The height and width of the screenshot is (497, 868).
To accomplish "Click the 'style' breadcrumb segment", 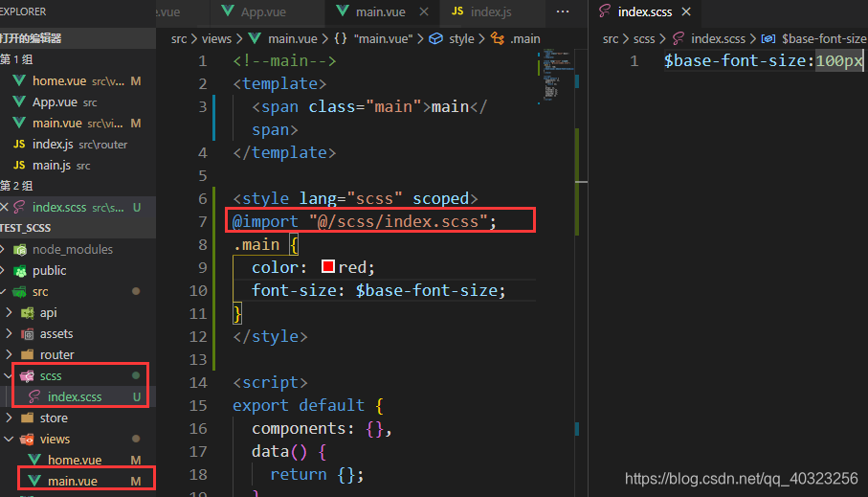I will point(461,39).
